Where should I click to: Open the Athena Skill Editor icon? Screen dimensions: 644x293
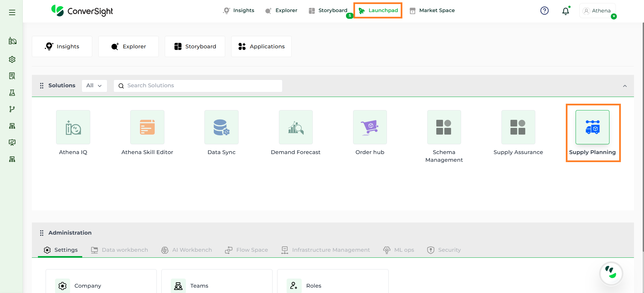pos(147,127)
